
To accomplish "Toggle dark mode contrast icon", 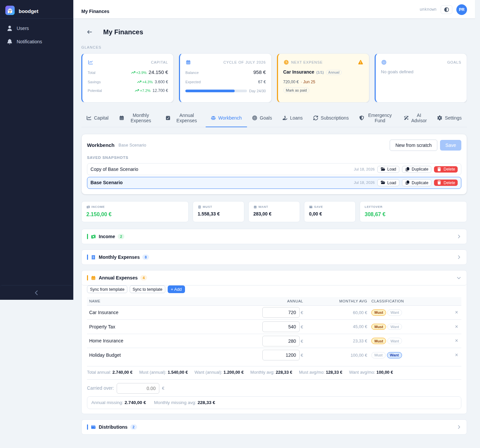I will [446, 10].
